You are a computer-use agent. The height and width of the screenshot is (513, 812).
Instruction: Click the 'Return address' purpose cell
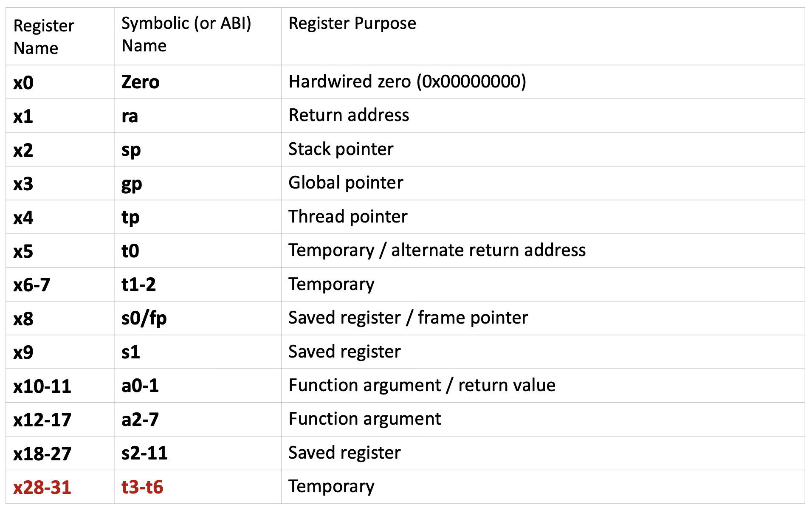349,115
